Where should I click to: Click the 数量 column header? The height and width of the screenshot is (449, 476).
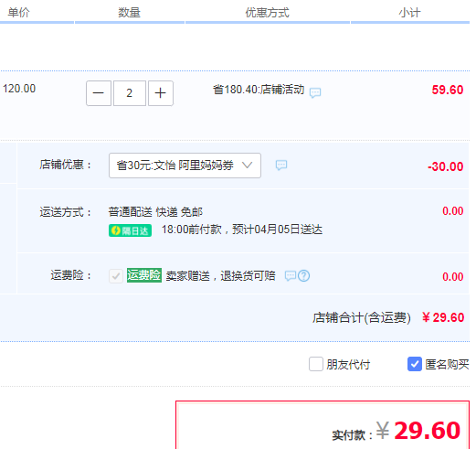[x=130, y=13]
